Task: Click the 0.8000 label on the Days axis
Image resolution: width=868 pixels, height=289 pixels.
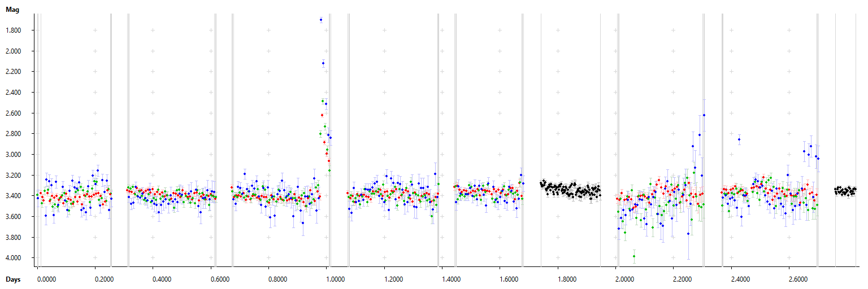Action: [x=277, y=279]
